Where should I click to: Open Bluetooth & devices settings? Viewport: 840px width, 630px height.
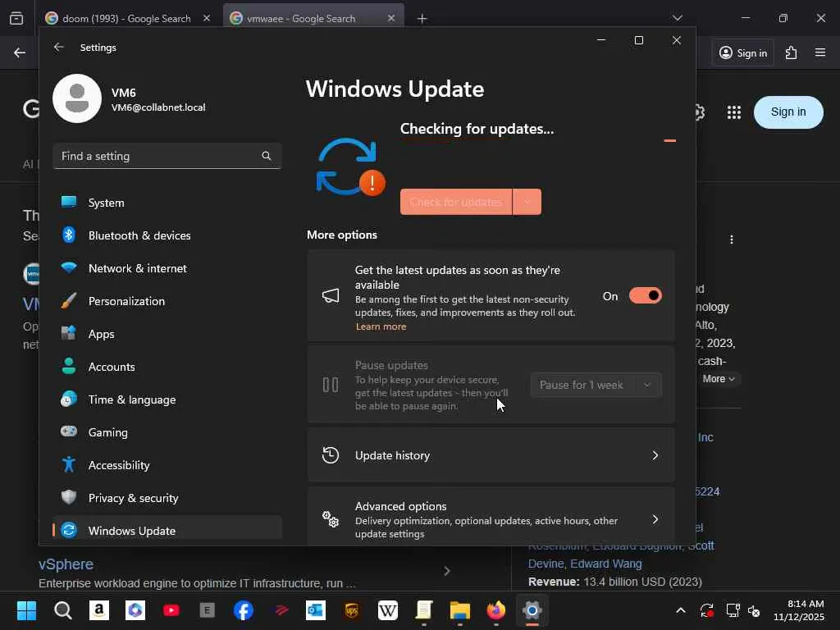pos(167,235)
